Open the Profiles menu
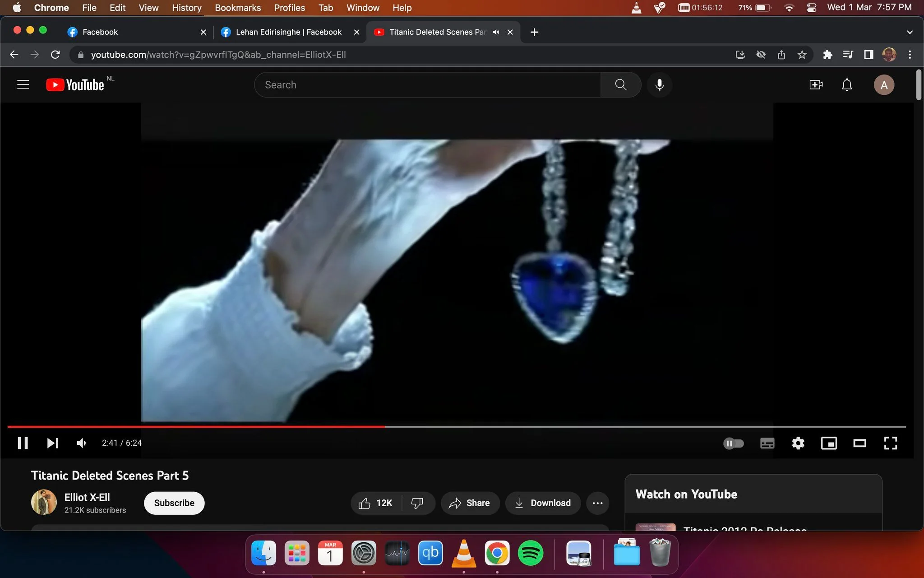The height and width of the screenshot is (578, 924). (289, 8)
